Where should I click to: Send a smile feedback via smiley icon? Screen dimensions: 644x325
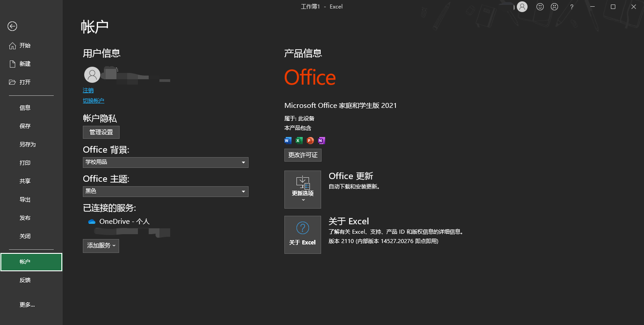click(540, 7)
